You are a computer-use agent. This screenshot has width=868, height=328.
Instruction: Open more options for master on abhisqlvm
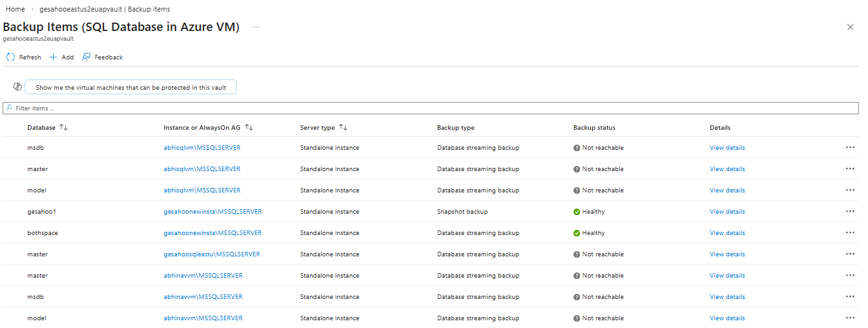click(x=850, y=169)
